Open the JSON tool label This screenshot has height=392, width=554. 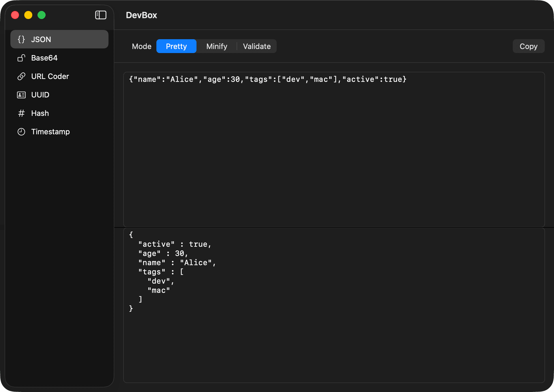[41, 39]
